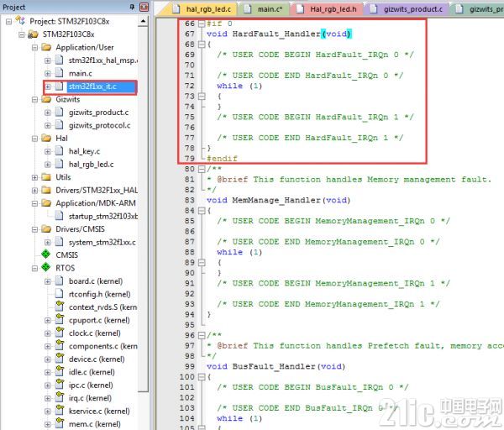The width and height of the screenshot is (504, 430).
Task: Collapse the Gizwits group
Action: click(34, 100)
